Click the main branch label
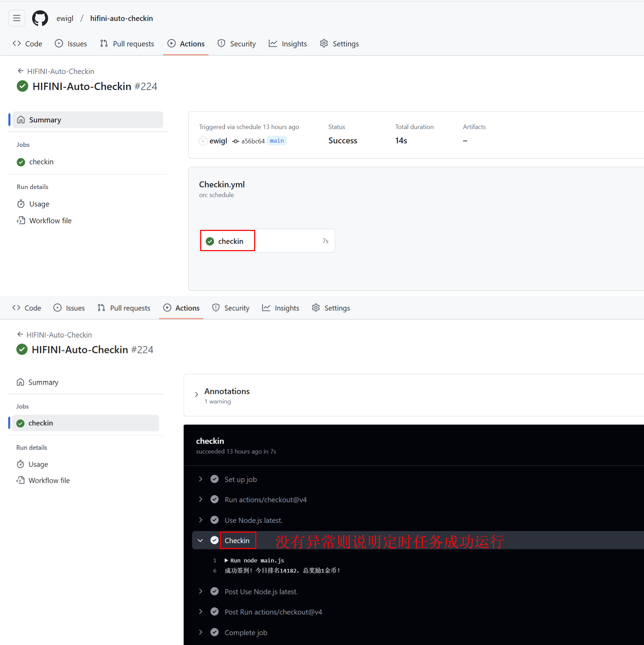The height and width of the screenshot is (645, 644). pos(276,141)
